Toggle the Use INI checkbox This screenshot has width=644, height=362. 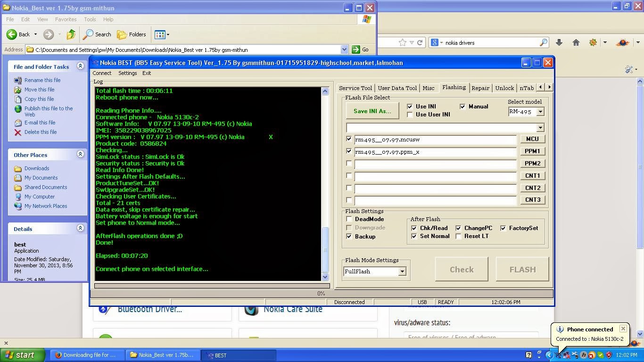pos(410,107)
